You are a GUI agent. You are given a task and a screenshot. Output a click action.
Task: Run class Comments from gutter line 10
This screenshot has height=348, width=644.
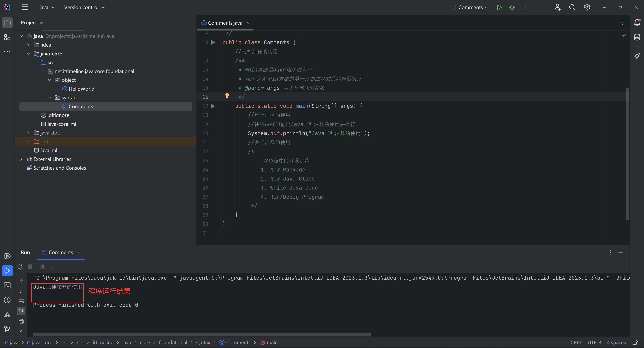(213, 42)
